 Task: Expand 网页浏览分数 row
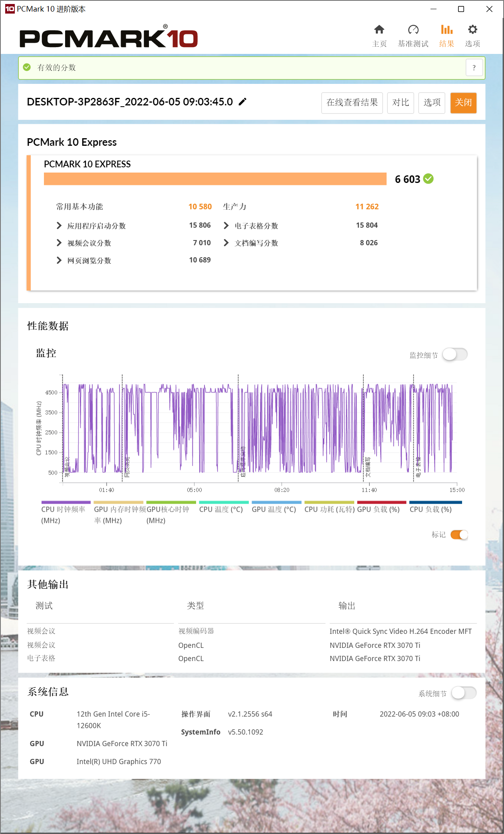click(x=59, y=260)
